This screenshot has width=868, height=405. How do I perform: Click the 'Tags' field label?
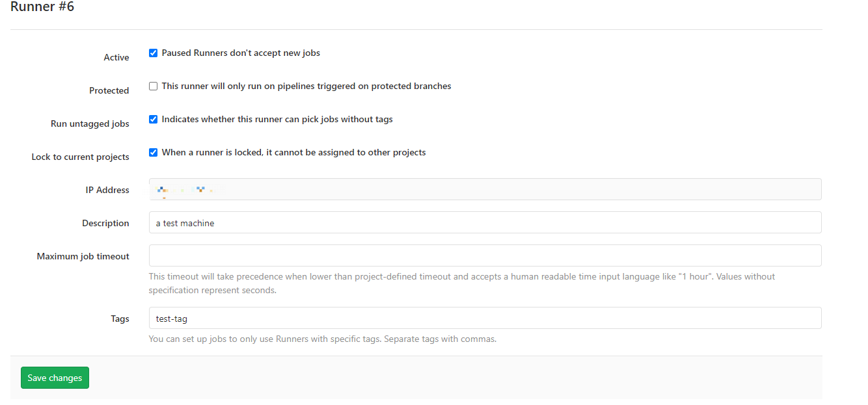click(x=120, y=319)
